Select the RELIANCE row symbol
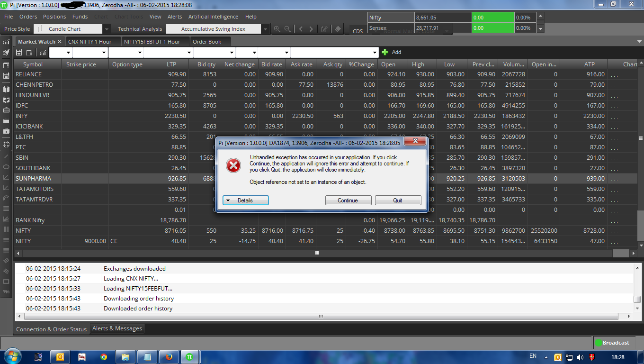 coord(29,74)
